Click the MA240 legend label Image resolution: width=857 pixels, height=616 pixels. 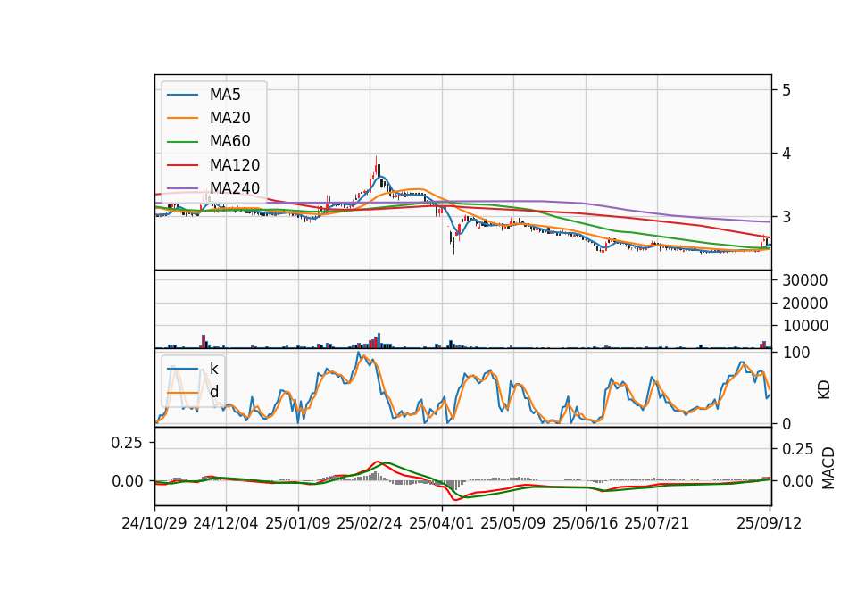click(x=235, y=188)
